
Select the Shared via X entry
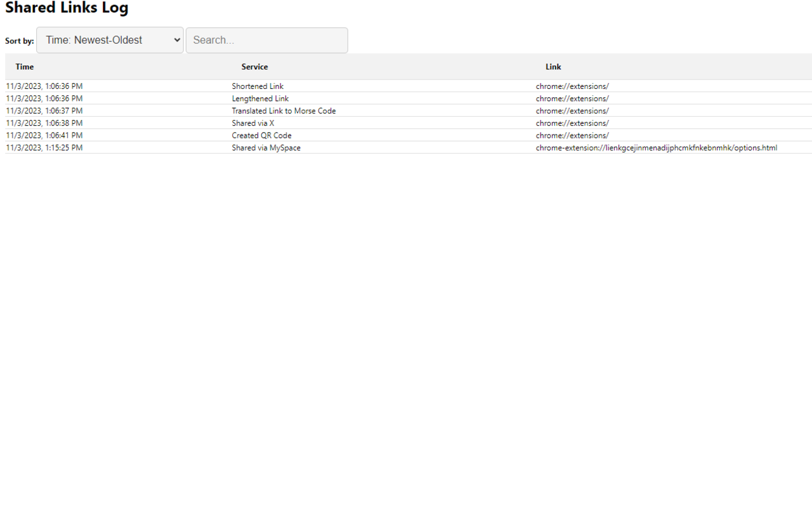253,123
